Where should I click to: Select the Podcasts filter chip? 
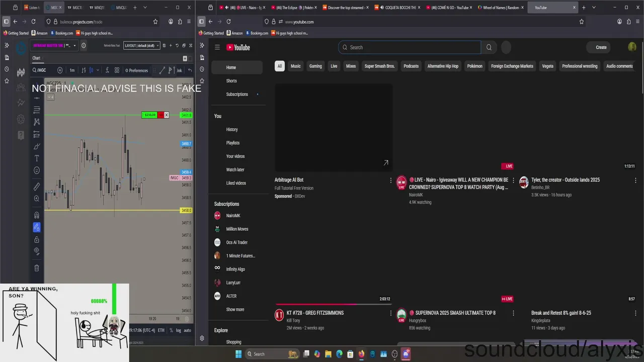coord(411,66)
